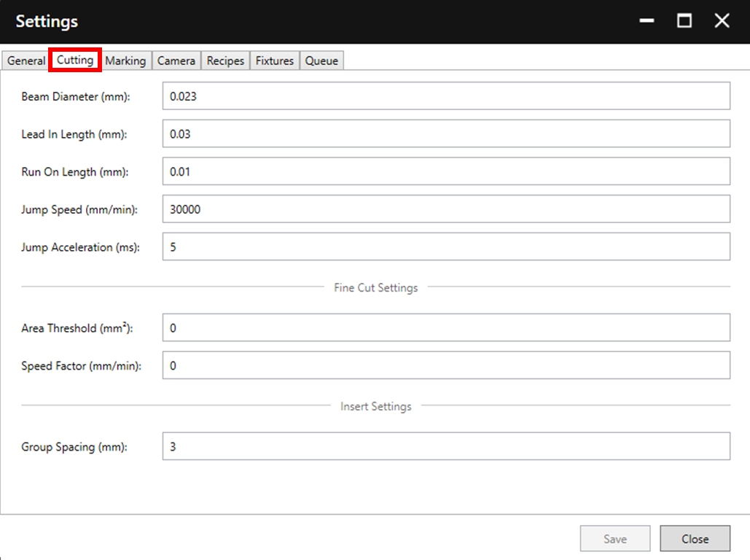Switch to the Fixtures tab

pos(275,61)
